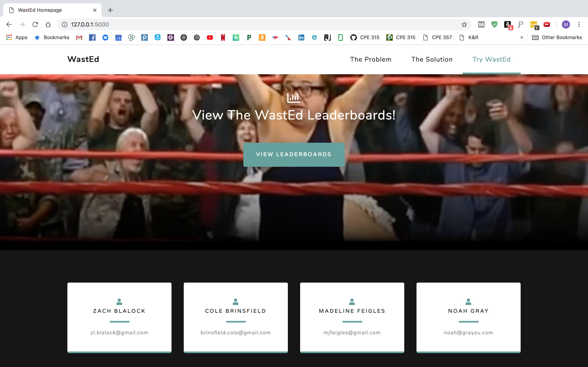588x367 pixels.
Task: Open the Gmail bookmark icon
Action: 79,38
